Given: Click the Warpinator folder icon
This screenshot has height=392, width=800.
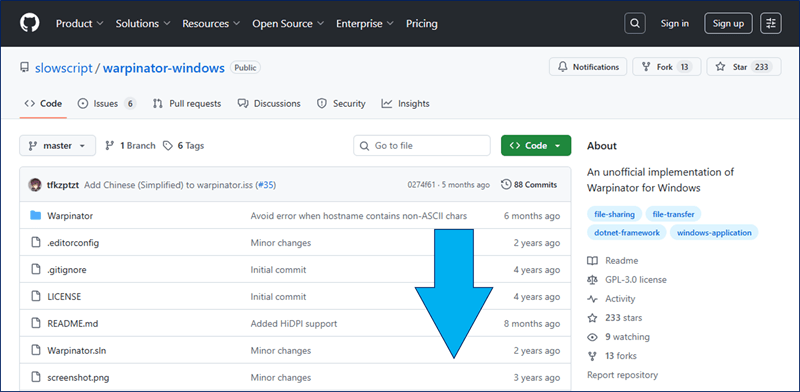Looking at the screenshot, I should click(35, 215).
